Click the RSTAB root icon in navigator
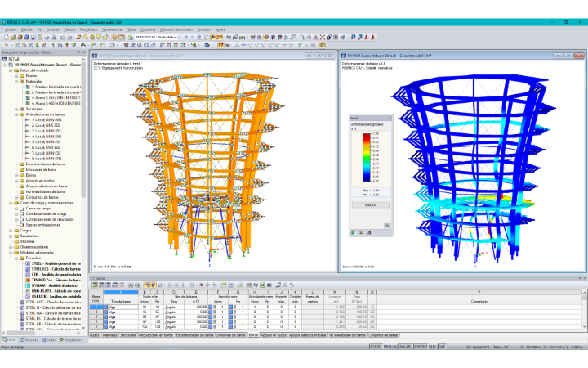 [x=5, y=59]
